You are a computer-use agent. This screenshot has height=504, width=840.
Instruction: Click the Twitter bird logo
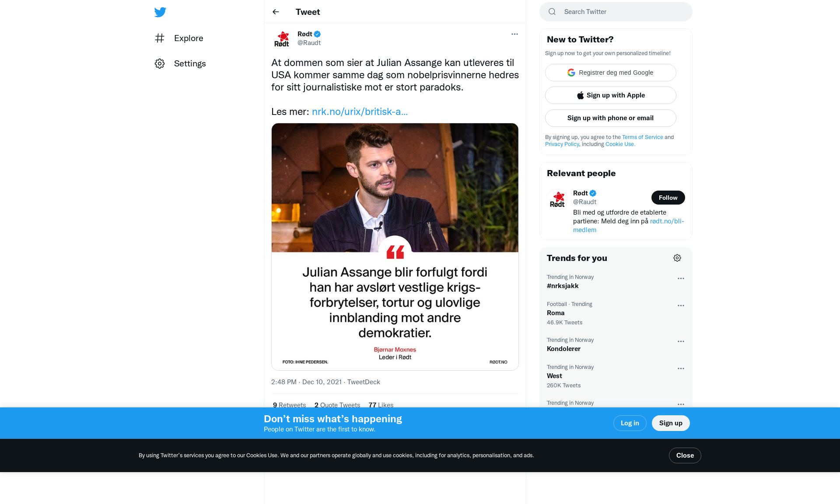[160, 12]
